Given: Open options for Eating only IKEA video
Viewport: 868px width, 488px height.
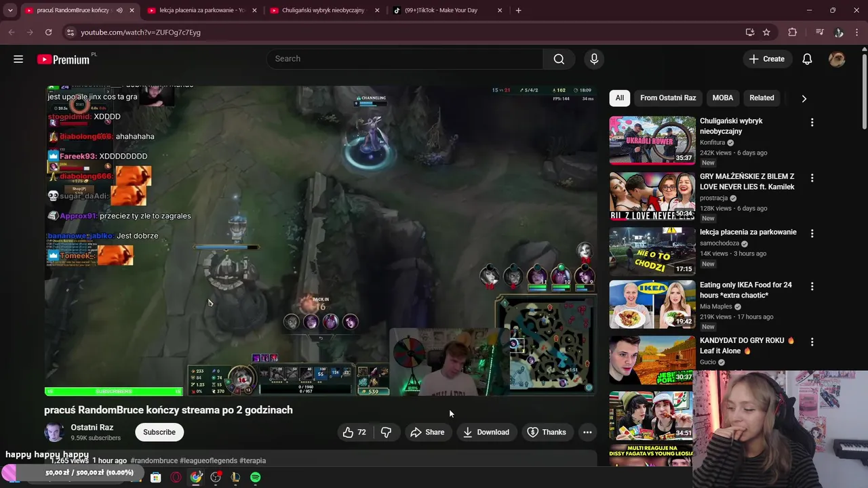Looking at the screenshot, I should click(x=812, y=287).
